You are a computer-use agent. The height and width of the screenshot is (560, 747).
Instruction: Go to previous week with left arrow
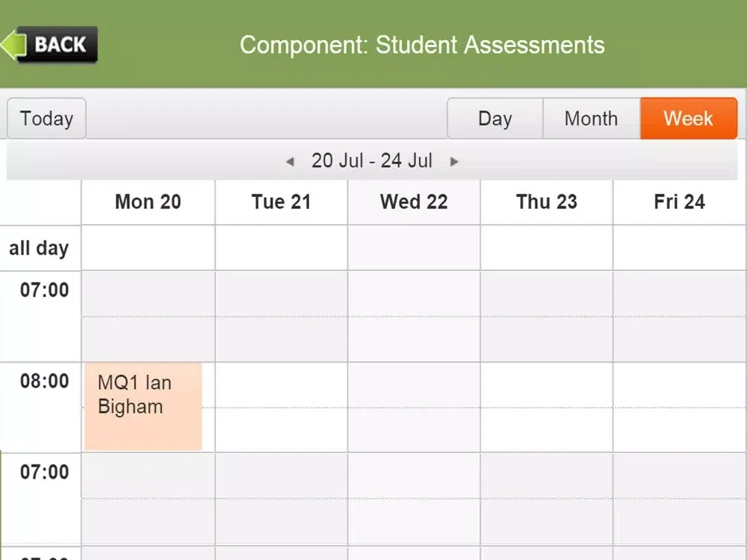click(x=290, y=161)
